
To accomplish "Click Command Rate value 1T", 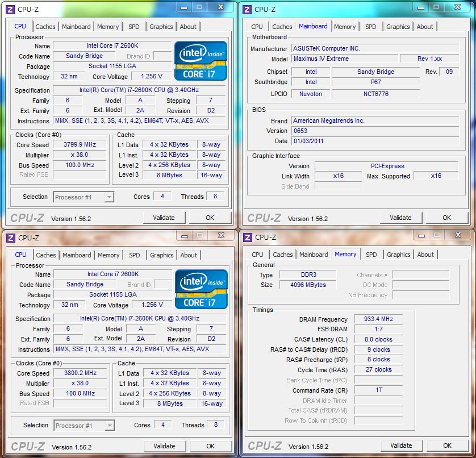I will pyautogui.click(x=378, y=390).
